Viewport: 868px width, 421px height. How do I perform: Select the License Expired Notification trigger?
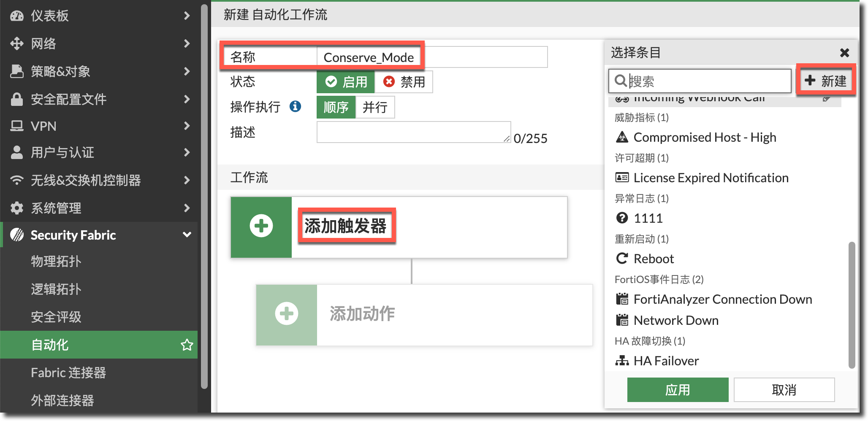click(x=711, y=178)
